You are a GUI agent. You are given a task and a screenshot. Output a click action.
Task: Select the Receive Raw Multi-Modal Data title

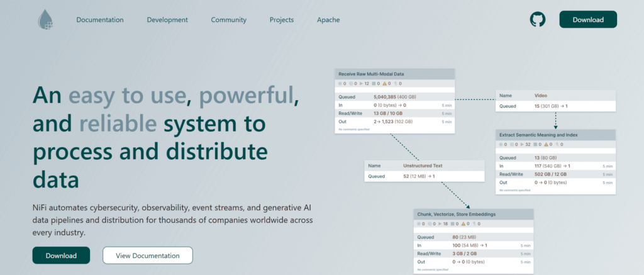pyautogui.click(x=371, y=74)
